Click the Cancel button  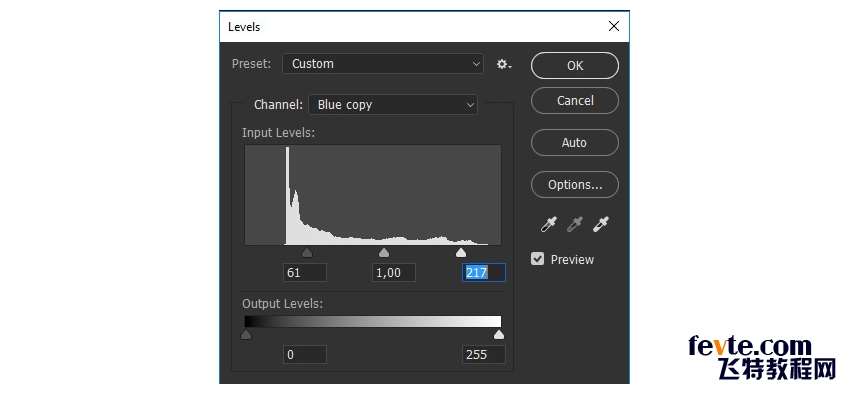[x=575, y=101]
